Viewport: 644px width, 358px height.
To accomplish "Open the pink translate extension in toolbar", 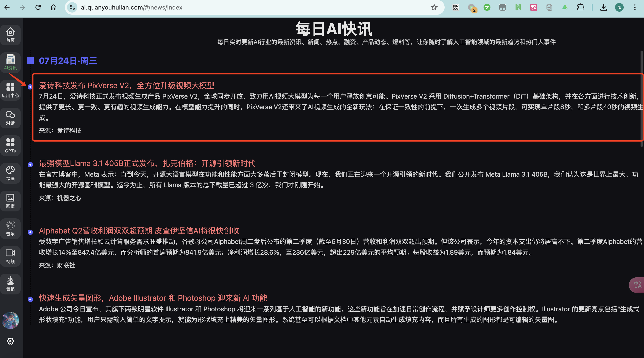I will click(x=533, y=7).
